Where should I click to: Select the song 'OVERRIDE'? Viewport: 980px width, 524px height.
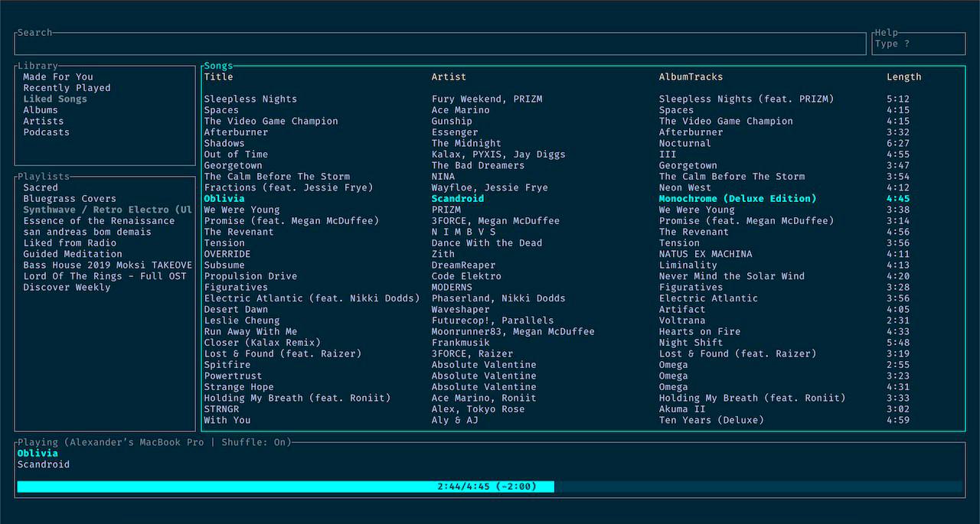[227, 254]
